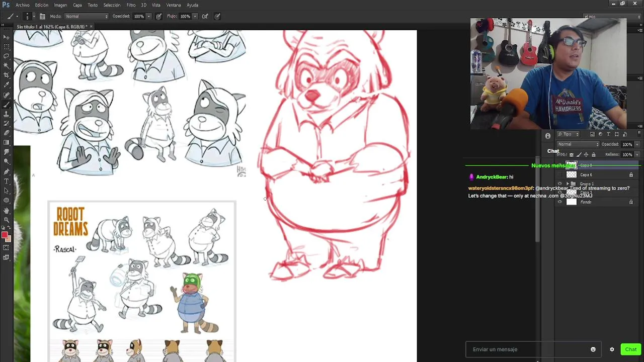Open chat settings gear icon
This screenshot has height=362, width=644.
(x=612, y=349)
